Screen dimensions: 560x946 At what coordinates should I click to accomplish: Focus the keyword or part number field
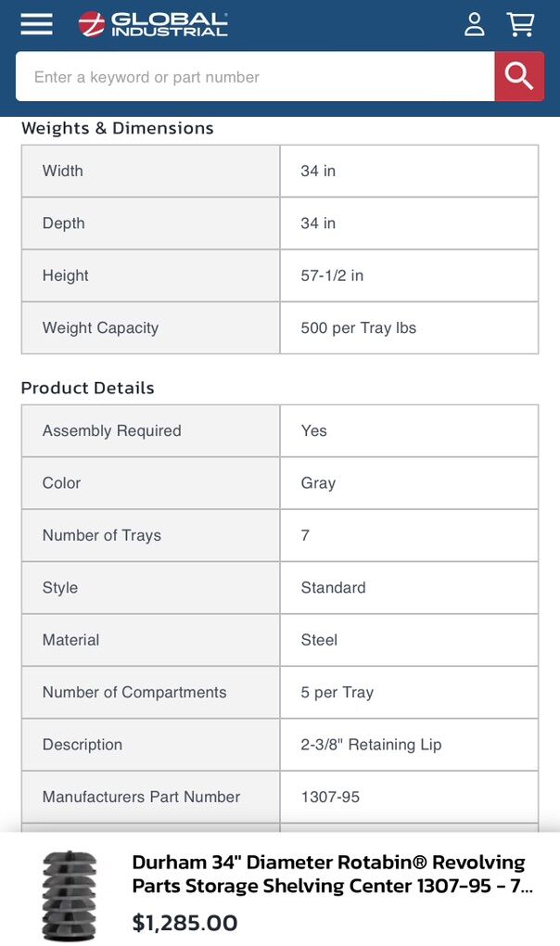255,77
